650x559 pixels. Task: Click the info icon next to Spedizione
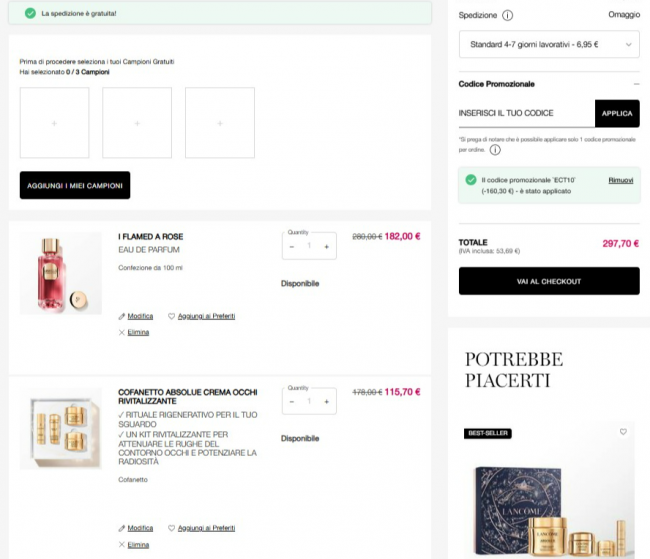point(507,16)
